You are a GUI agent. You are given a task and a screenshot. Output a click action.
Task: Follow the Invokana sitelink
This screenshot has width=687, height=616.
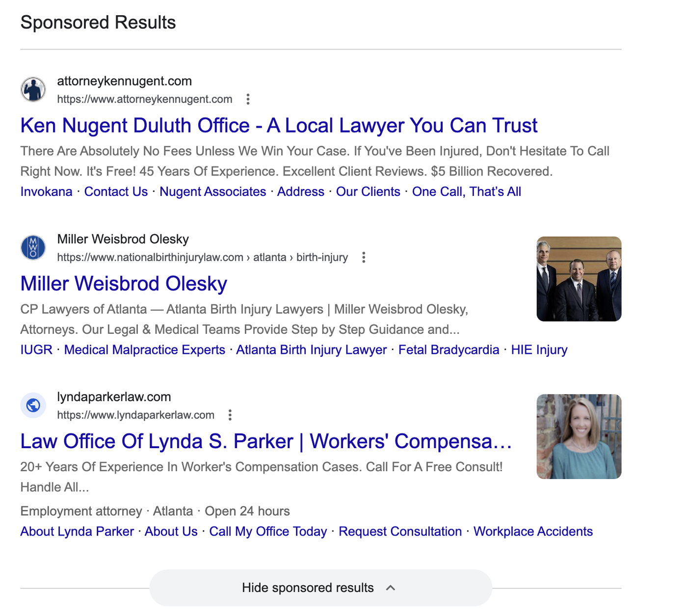pos(47,192)
